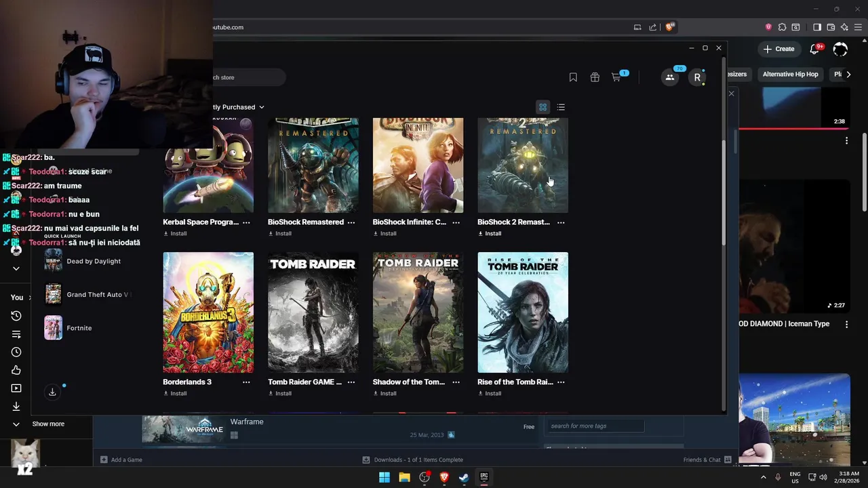Open options for Iceman Type video

846,325
